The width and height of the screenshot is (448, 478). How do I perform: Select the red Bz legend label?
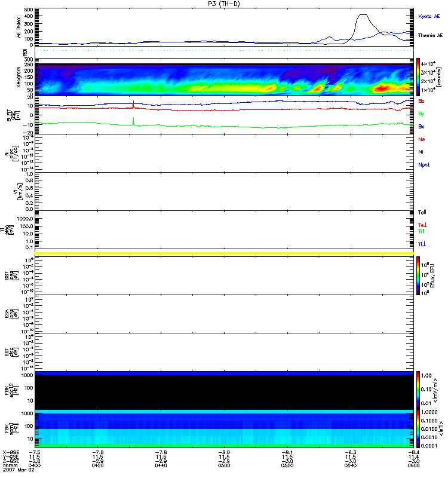coord(421,102)
